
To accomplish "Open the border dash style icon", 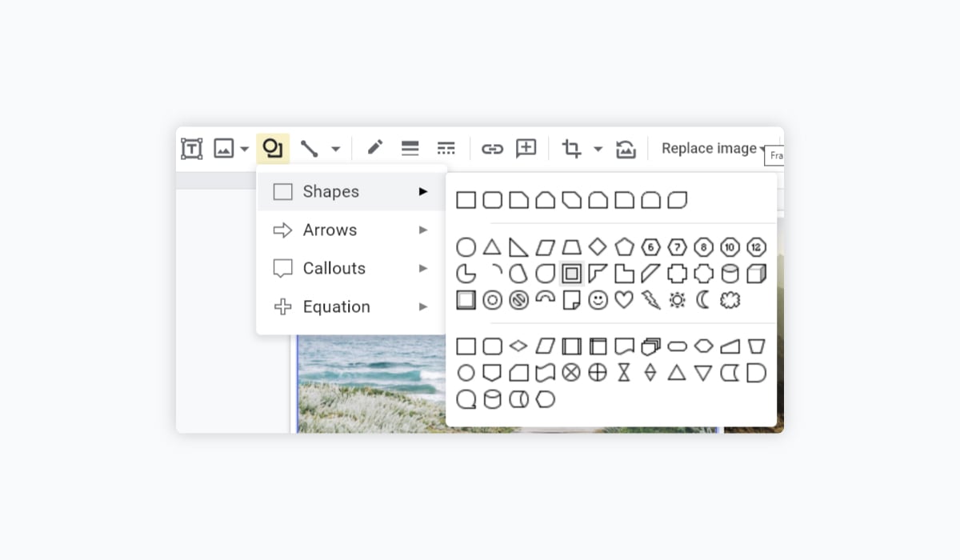I will click(x=446, y=149).
